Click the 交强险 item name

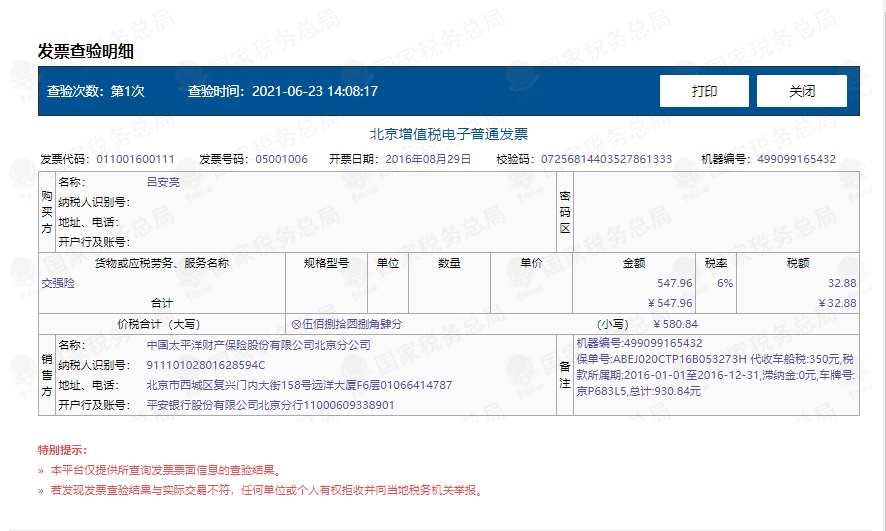(58, 283)
